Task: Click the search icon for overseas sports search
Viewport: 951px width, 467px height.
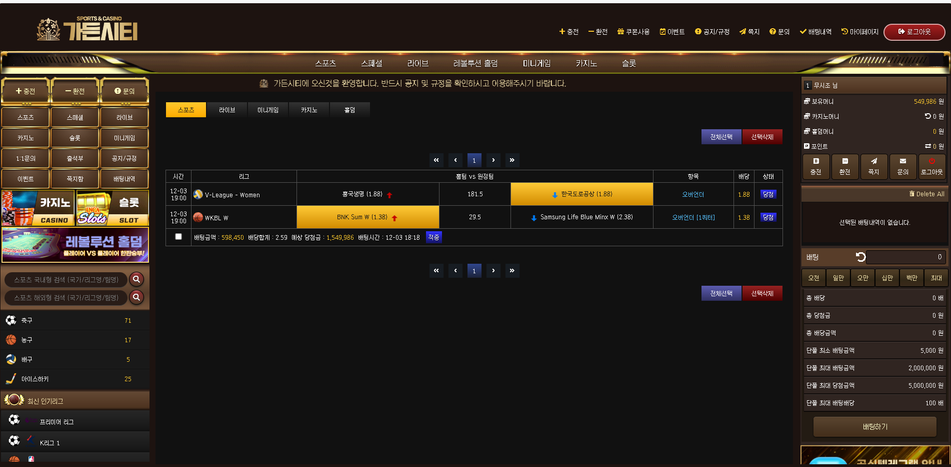Action: [x=137, y=297]
